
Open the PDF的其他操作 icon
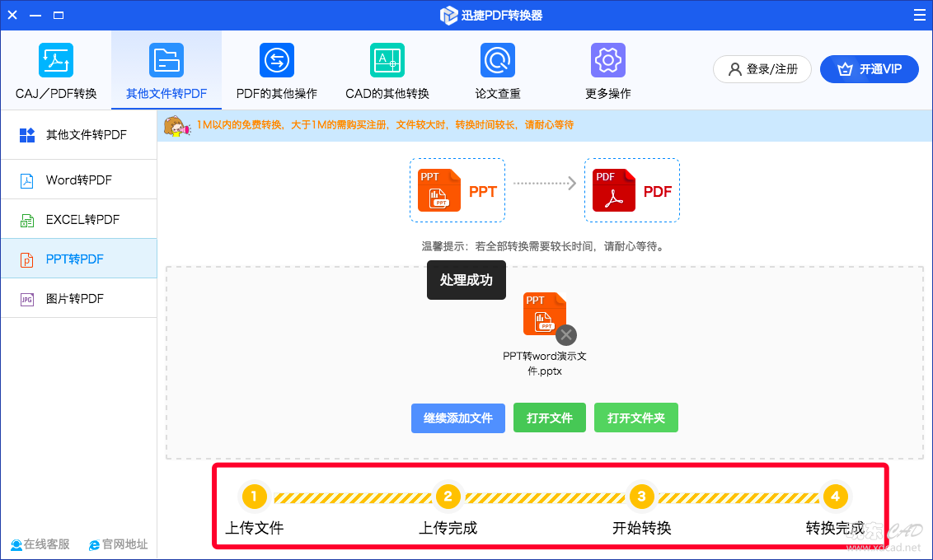(x=277, y=60)
